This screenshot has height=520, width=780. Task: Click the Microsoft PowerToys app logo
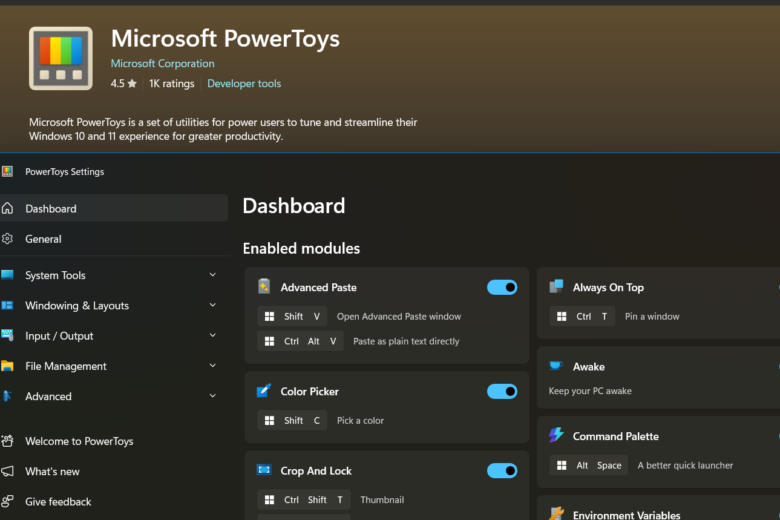coord(61,58)
